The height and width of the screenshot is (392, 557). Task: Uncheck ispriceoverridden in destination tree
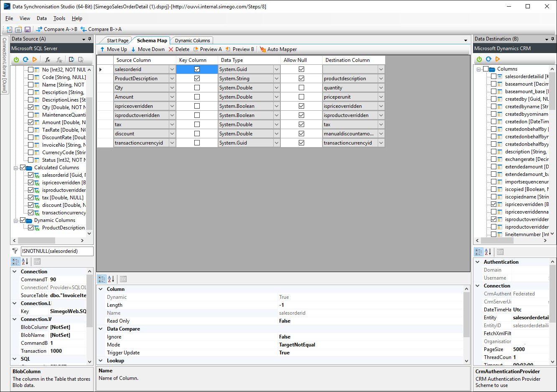point(493,204)
